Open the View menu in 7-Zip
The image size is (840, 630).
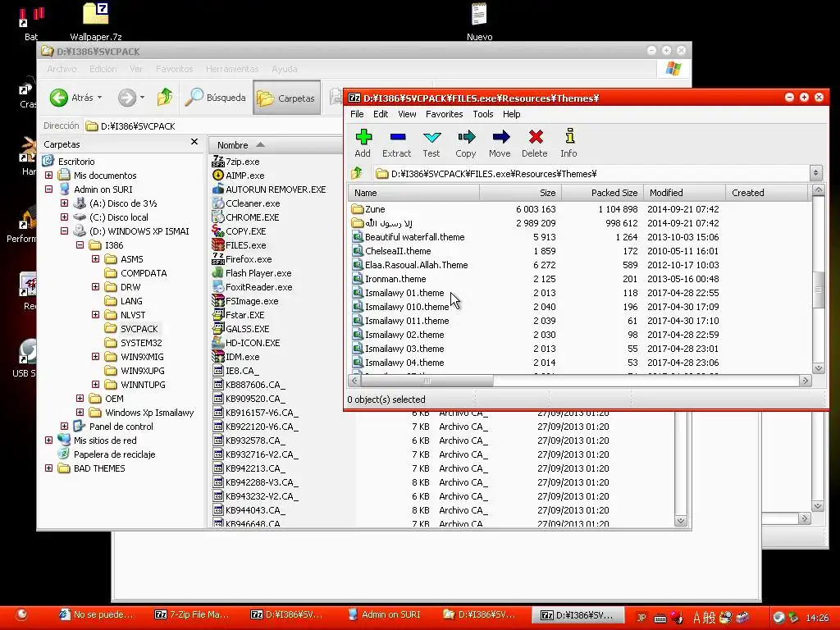point(407,114)
